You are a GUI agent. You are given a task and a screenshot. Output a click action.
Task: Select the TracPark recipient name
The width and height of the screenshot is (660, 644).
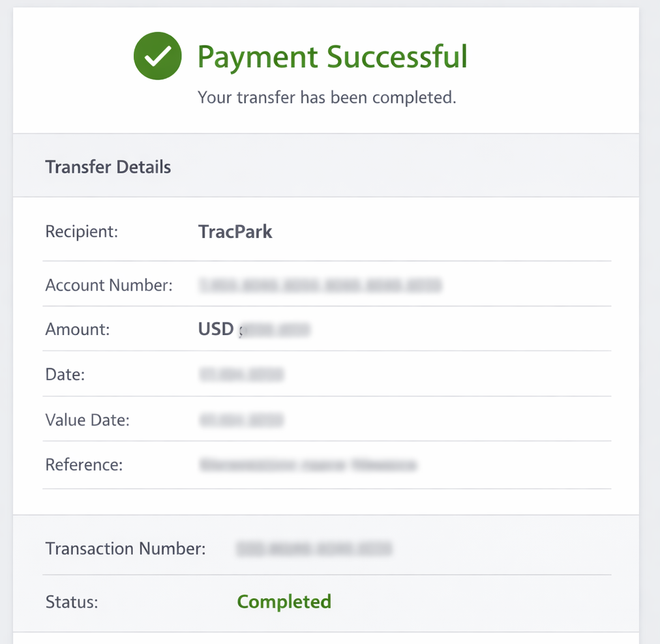pyautogui.click(x=235, y=231)
